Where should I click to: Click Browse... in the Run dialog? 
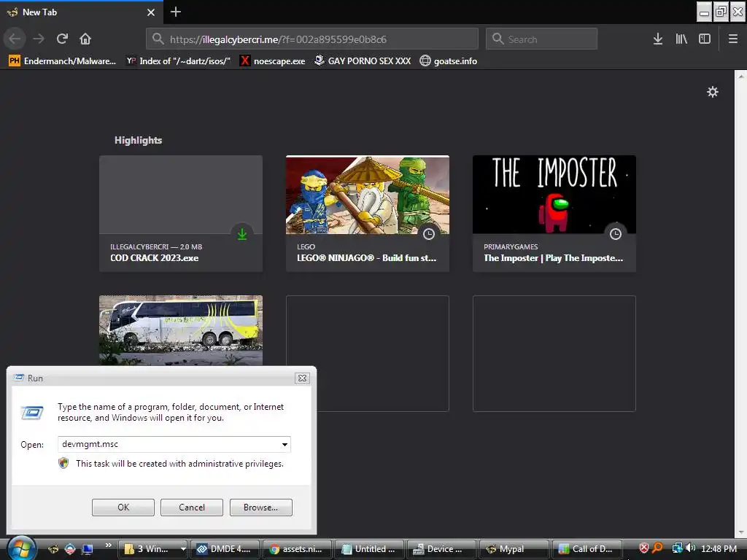[x=260, y=507]
